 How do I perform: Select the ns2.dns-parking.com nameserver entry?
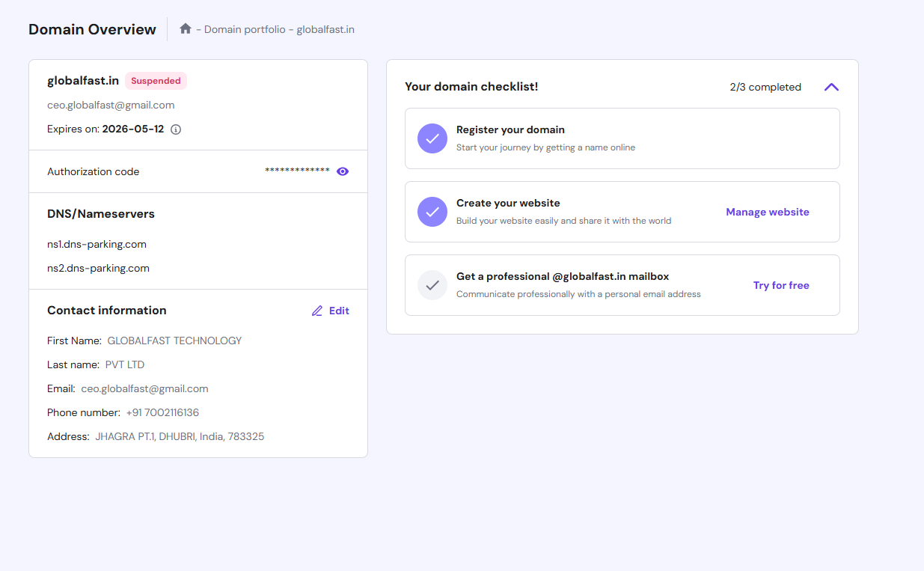(98, 268)
